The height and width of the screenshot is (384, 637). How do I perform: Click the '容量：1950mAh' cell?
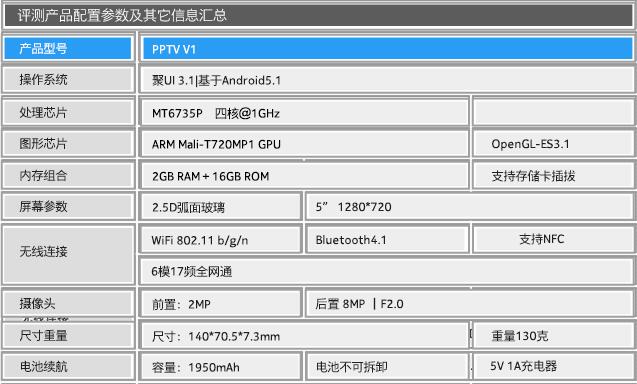(x=221, y=367)
